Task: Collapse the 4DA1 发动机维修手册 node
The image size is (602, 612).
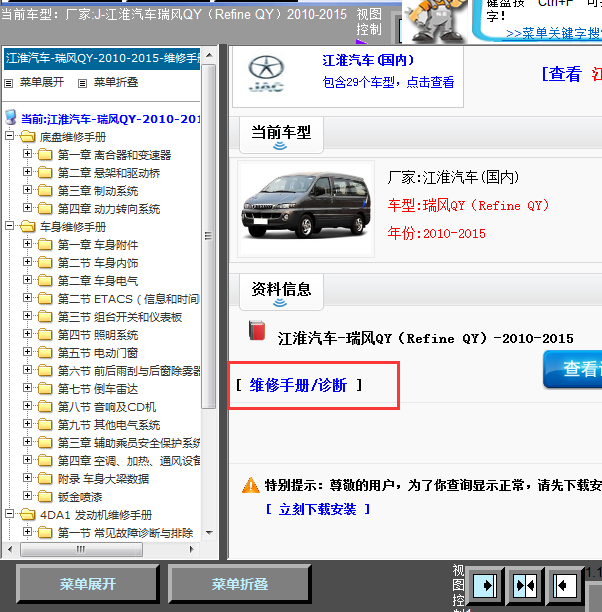Action: click(x=9, y=514)
